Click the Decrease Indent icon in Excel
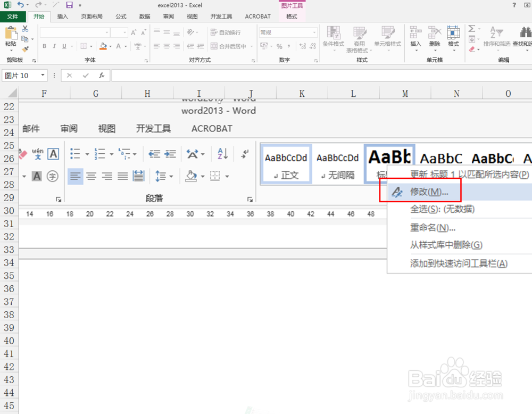This screenshot has width=532, height=414. tap(190, 46)
